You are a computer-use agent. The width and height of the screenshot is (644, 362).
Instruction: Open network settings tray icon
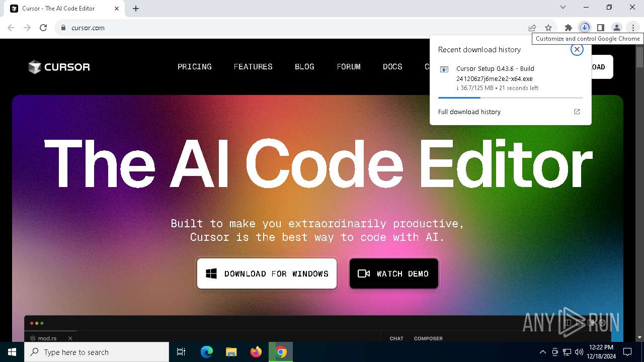tap(567, 352)
